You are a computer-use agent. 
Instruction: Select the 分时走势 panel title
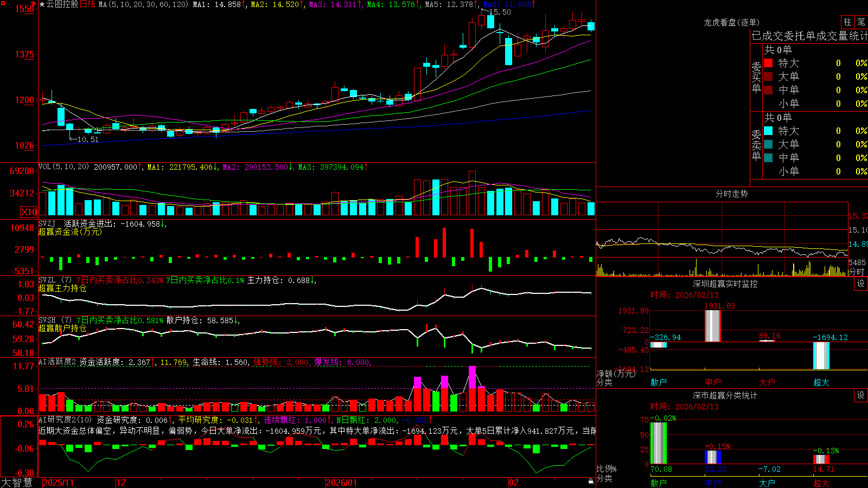(x=731, y=194)
